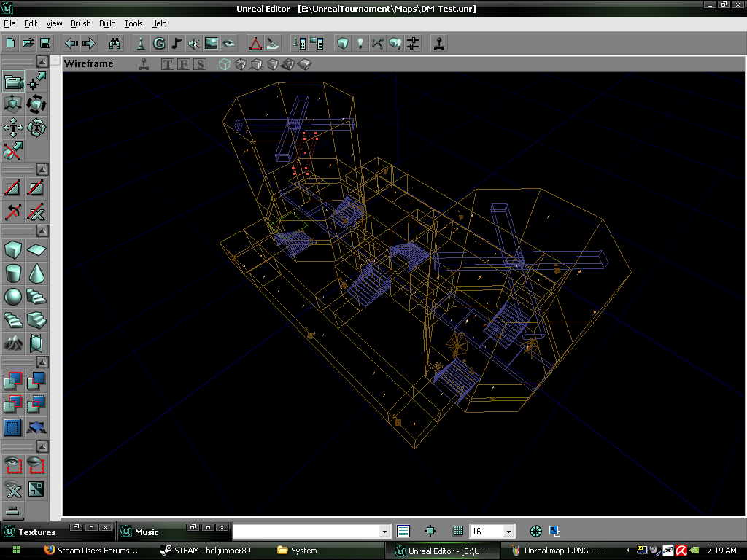Select Texture Pan mode

tap(13, 128)
